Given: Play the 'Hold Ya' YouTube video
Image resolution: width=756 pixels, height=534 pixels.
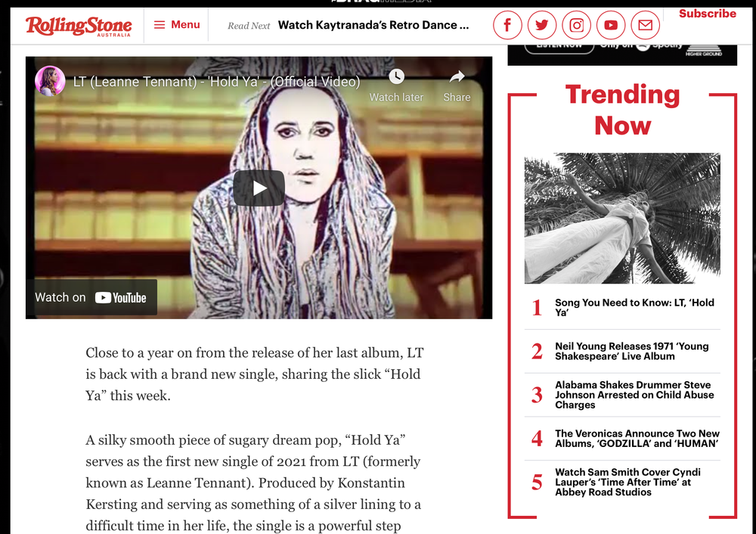Looking at the screenshot, I should point(259,188).
